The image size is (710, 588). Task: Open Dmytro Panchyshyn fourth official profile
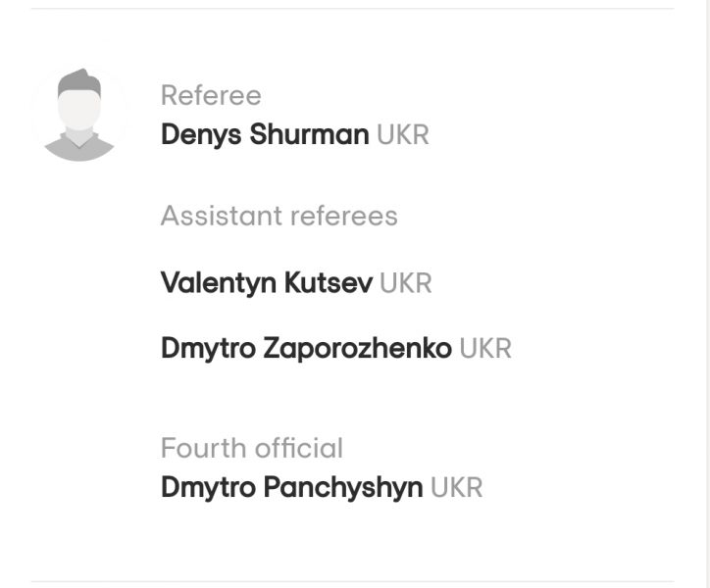[292, 487]
